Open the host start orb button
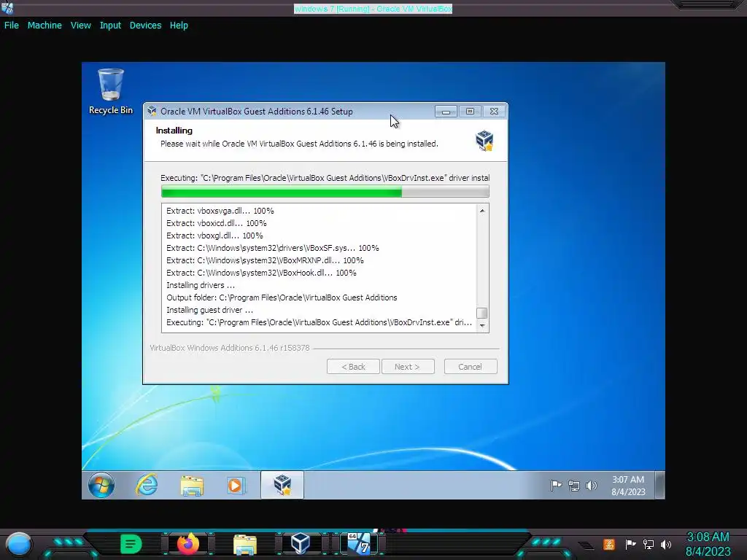The image size is (747, 560). pyautogui.click(x=19, y=544)
